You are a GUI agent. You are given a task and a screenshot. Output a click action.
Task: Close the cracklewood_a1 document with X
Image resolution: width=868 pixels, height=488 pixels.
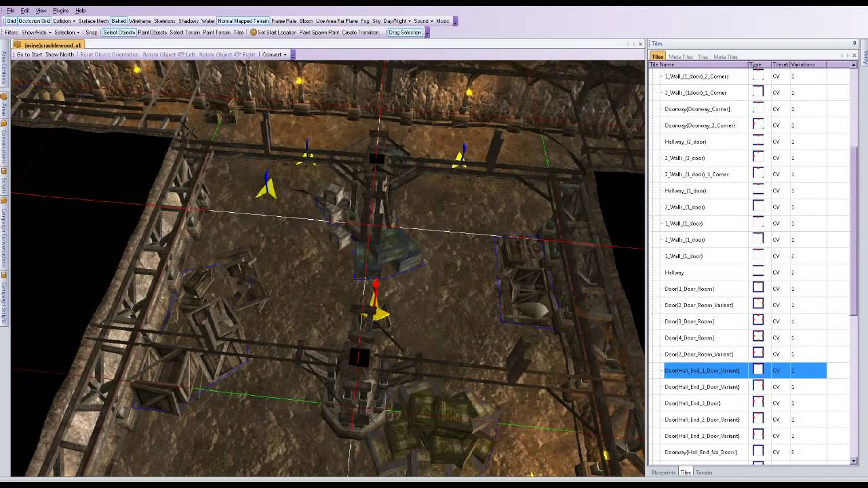click(x=640, y=44)
